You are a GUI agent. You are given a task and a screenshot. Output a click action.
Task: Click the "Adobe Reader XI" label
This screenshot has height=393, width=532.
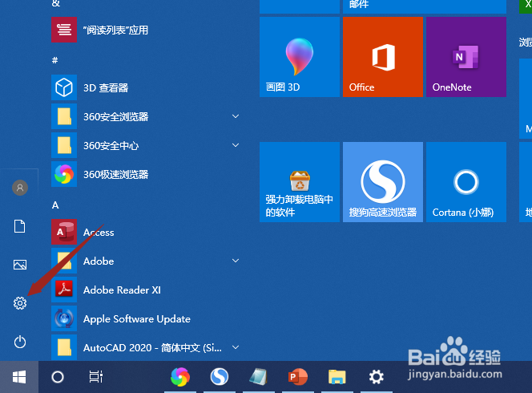coord(122,290)
